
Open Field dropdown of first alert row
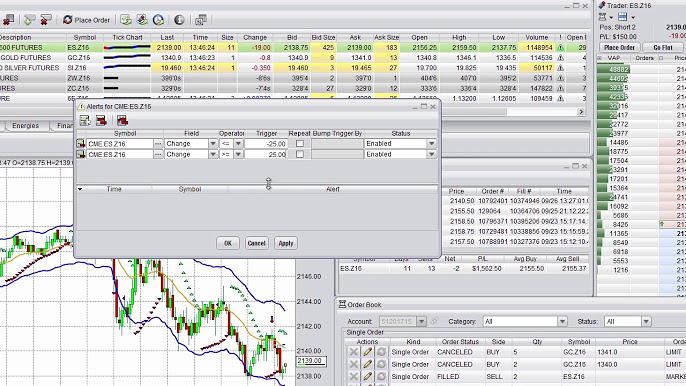pyautogui.click(x=213, y=144)
